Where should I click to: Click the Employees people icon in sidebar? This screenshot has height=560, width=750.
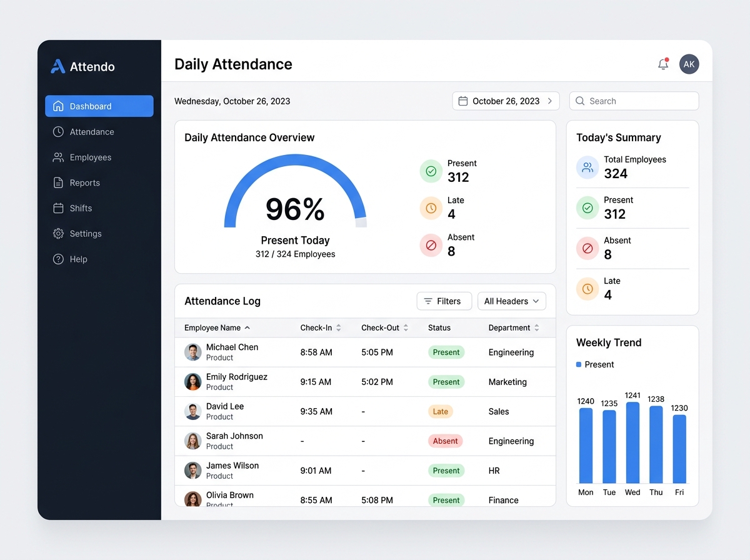pyautogui.click(x=58, y=157)
